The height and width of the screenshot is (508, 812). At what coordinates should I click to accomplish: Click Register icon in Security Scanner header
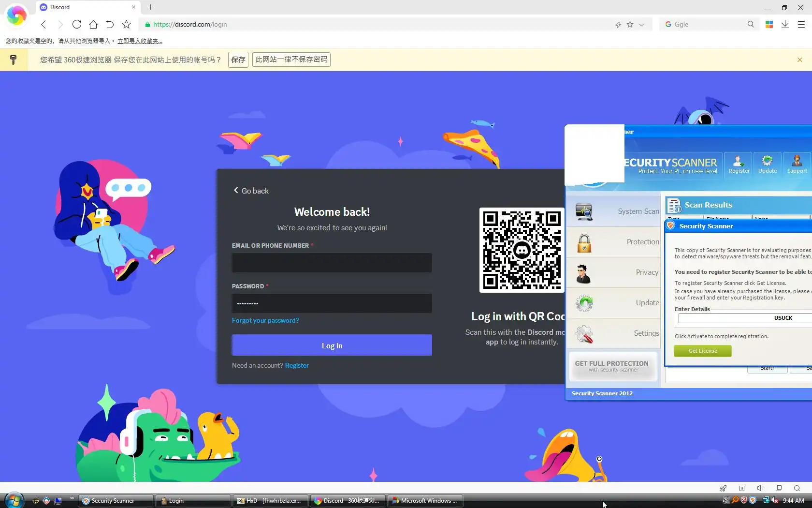click(739, 164)
